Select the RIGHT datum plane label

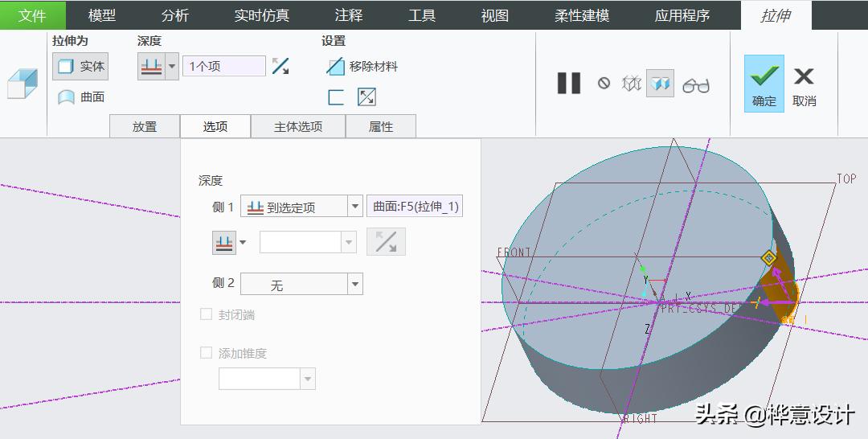641,419
